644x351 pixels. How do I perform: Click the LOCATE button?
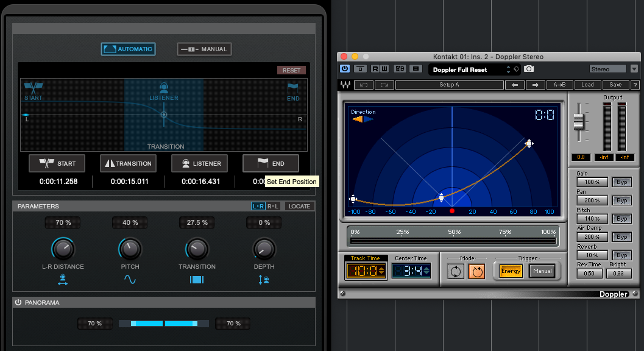299,207
